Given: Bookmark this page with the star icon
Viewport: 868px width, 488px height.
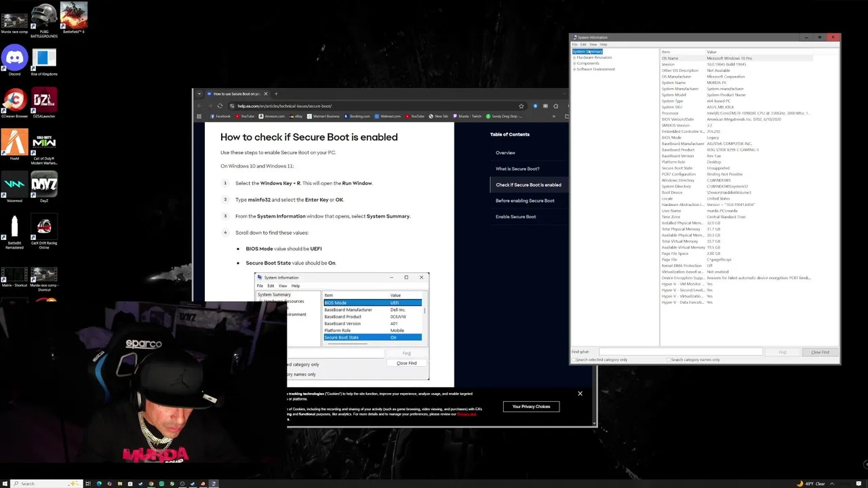Looking at the screenshot, I should [521, 106].
